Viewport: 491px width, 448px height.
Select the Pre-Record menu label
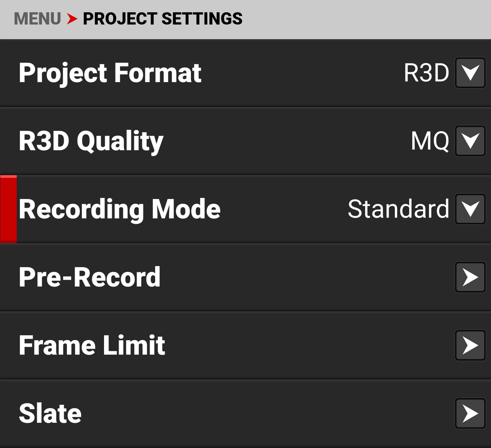pos(90,277)
